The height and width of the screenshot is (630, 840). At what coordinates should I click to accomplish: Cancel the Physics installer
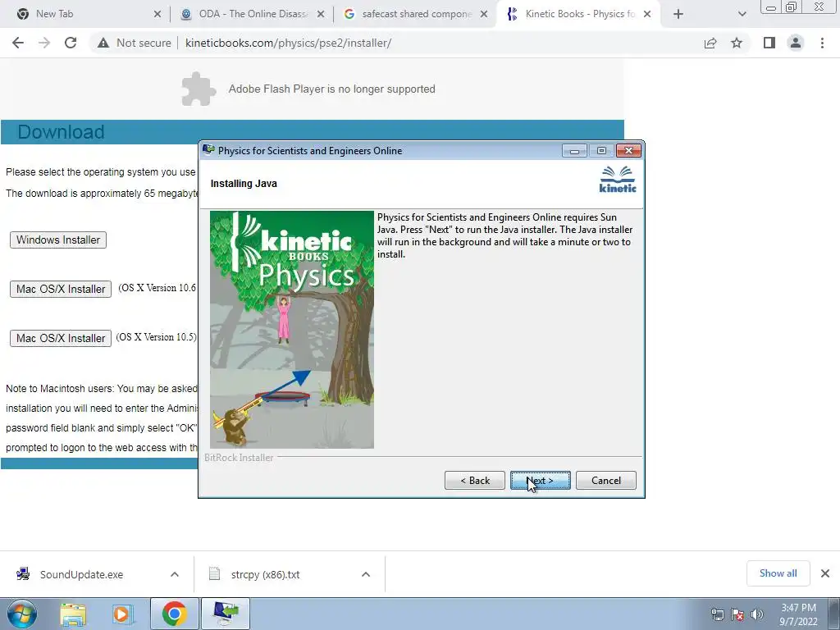[606, 481]
